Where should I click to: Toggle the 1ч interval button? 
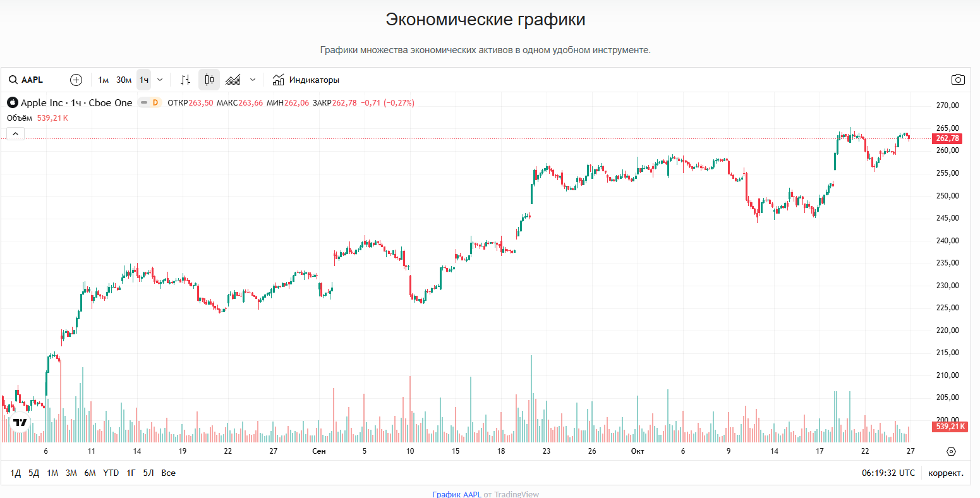(x=144, y=80)
